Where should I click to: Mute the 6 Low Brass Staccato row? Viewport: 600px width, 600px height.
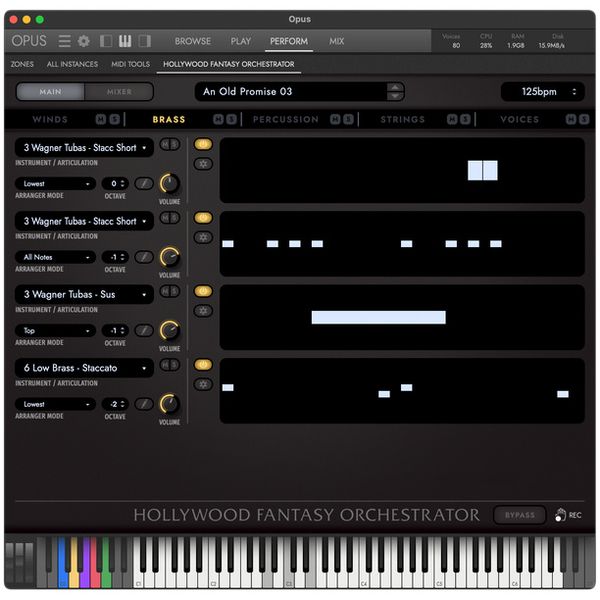(x=165, y=365)
